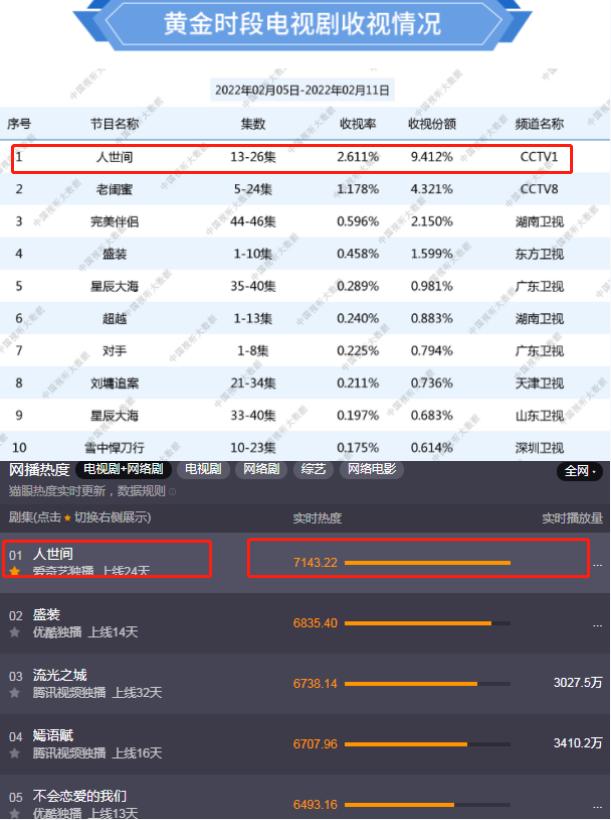Viewport: 611px width, 820px height.
Task: Click the info icon beside 数据规则
Action: pyautogui.click(x=173, y=492)
